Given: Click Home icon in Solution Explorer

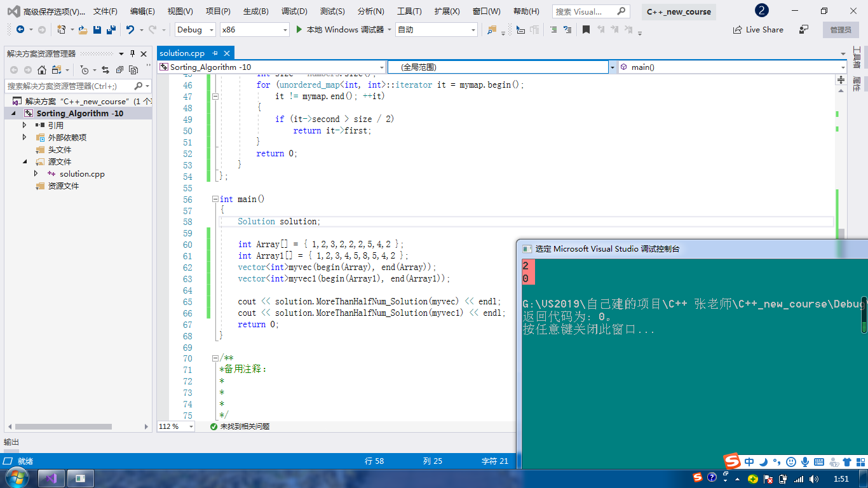Looking at the screenshot, I should click(x=42, y=70).
